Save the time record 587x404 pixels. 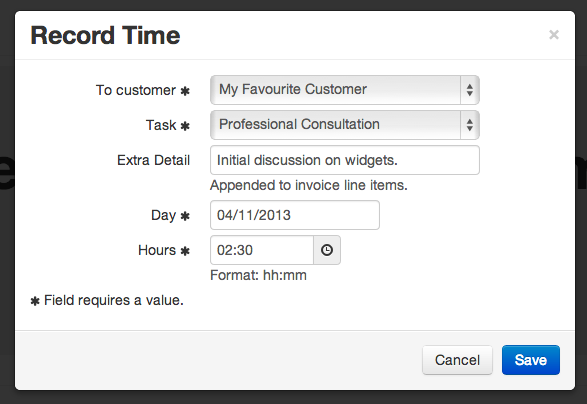pos(531,360)
